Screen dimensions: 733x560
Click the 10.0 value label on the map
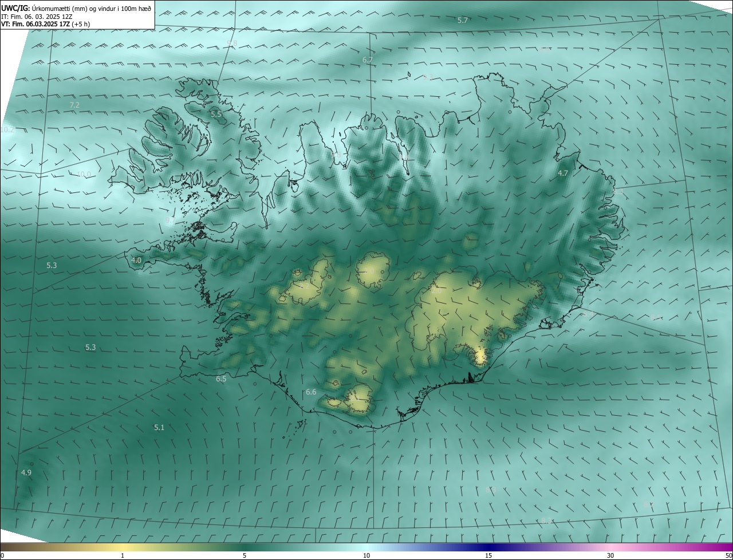(84, 174)
